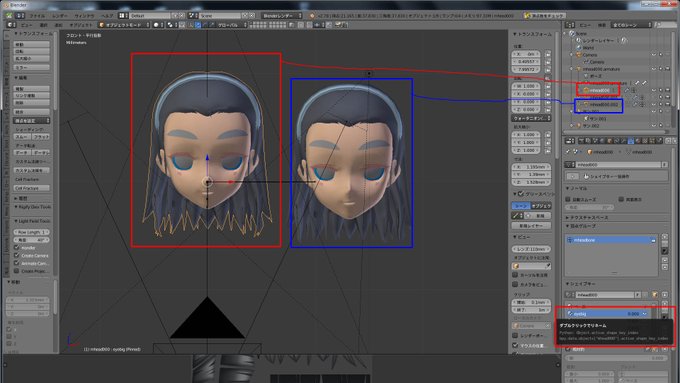Image resolution: width=680 pixels, height=383 pixels.
Task: Open the Blenderレンダー engine dropdown
Action: click(281, 15)
